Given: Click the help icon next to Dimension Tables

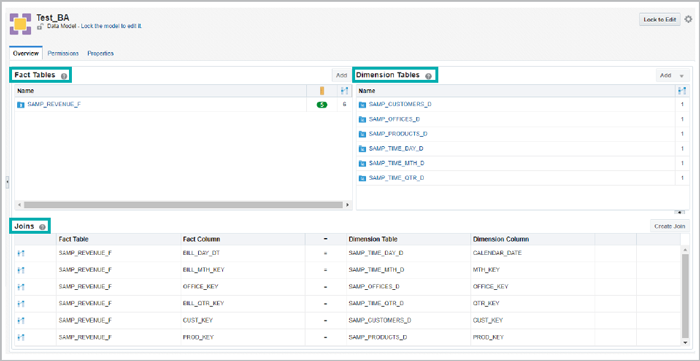Looking at the screenshot, I should tap(429, 76).
